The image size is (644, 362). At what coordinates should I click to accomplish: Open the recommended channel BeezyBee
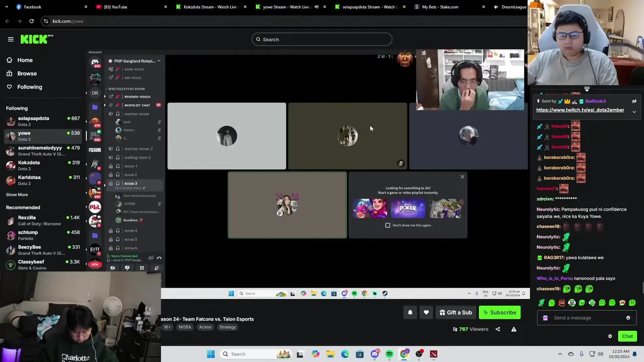click(x=43, y=250)
